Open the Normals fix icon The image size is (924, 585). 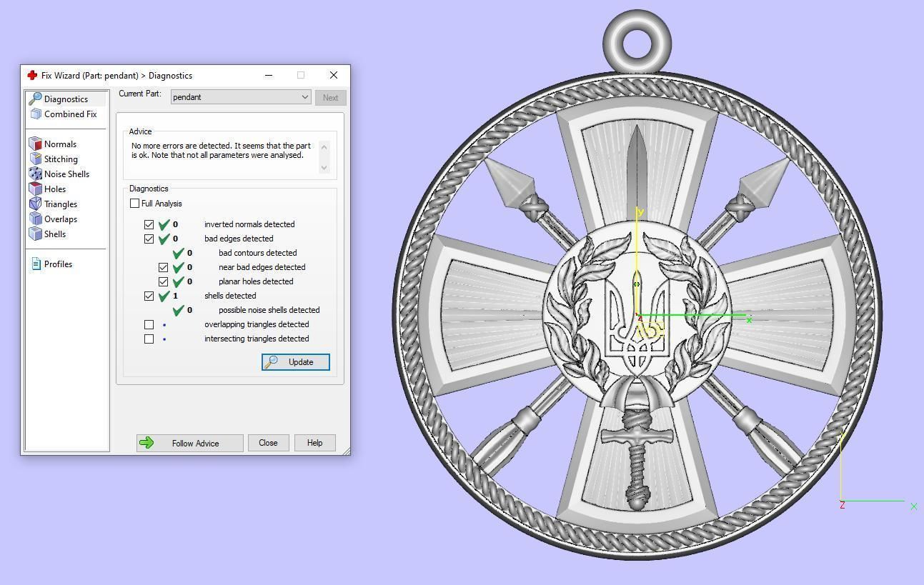(x=36, y=144)
